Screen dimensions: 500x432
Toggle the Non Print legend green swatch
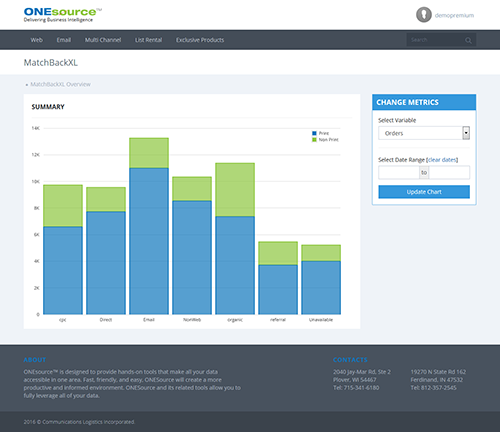[x=314, y=140]
